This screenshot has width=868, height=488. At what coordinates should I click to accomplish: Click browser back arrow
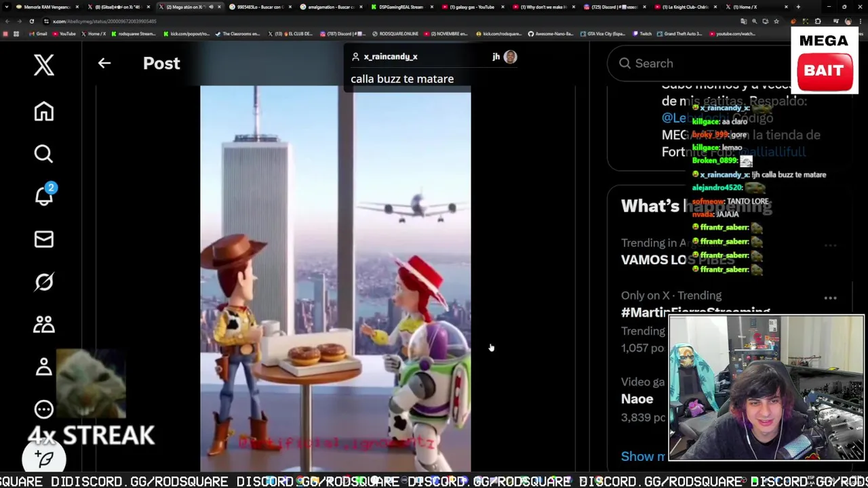tap(7, 21)
